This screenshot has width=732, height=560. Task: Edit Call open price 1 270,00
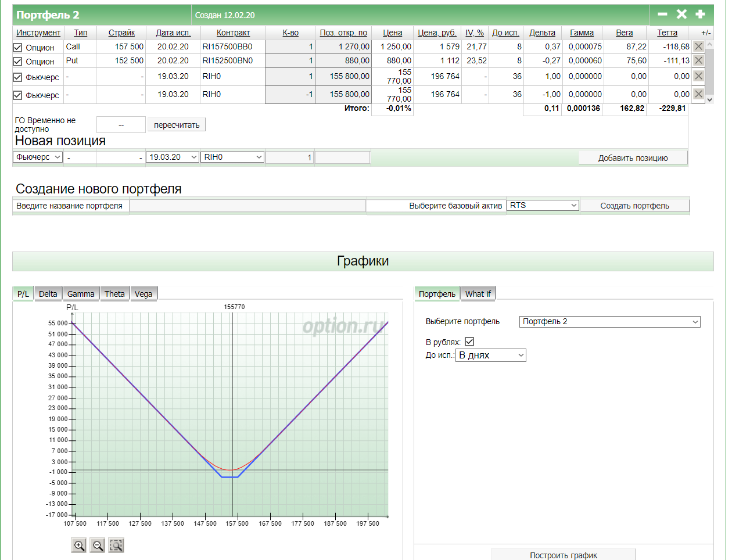pos(343,46)
